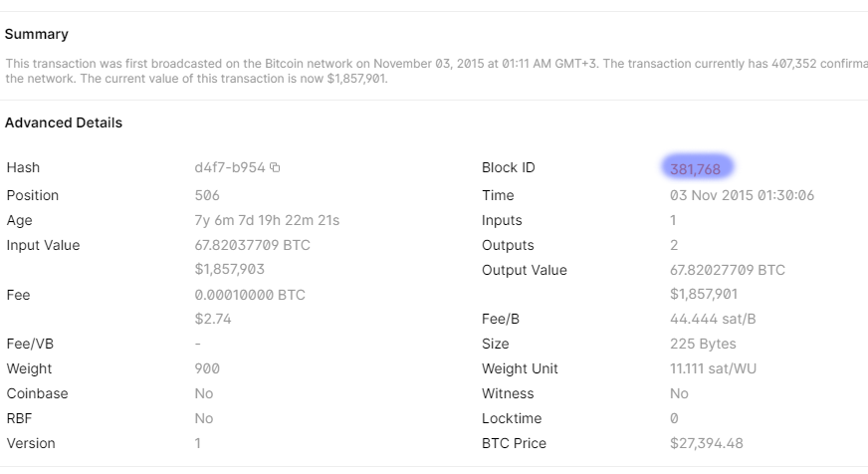Click the position value 506
Viewport: 868px width, 474px height.
207,195
